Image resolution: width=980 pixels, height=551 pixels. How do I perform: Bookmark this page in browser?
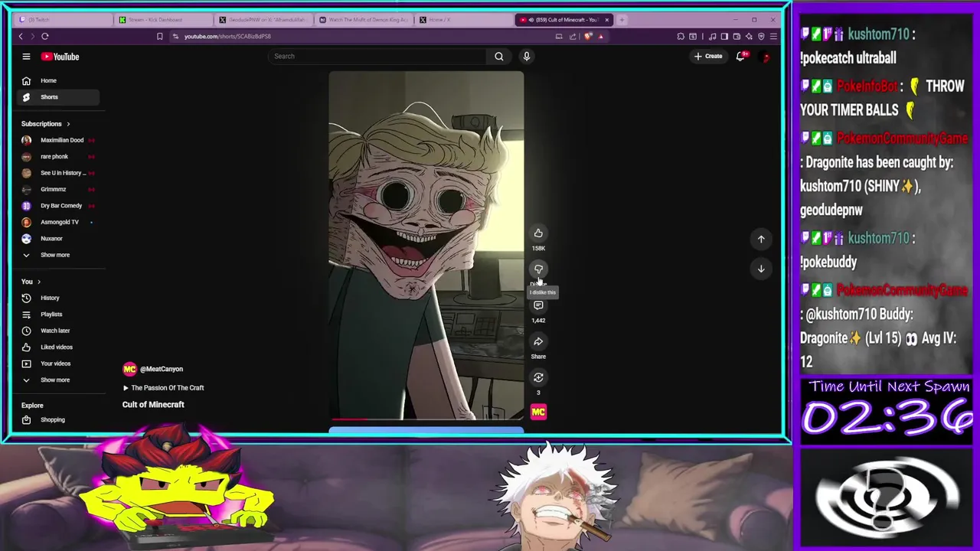159,36
